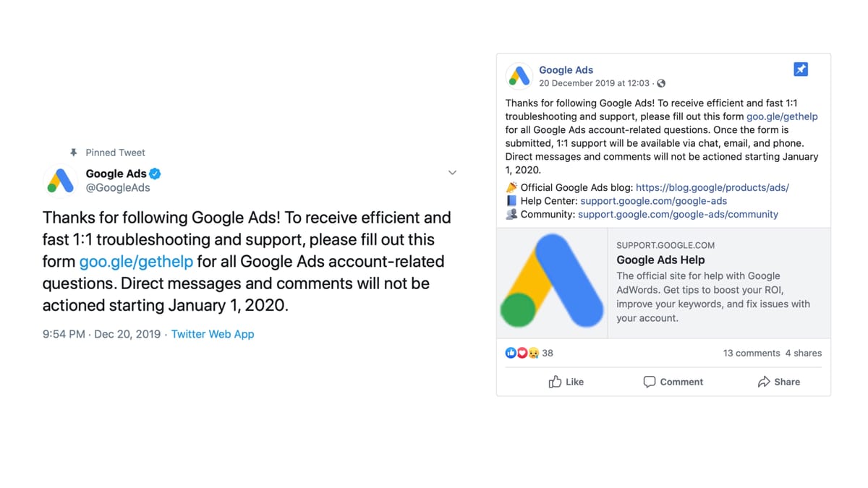This screenshot has height=488, width=868.
Task: Open the tweet options chevron menu
Action: (452, 173)
